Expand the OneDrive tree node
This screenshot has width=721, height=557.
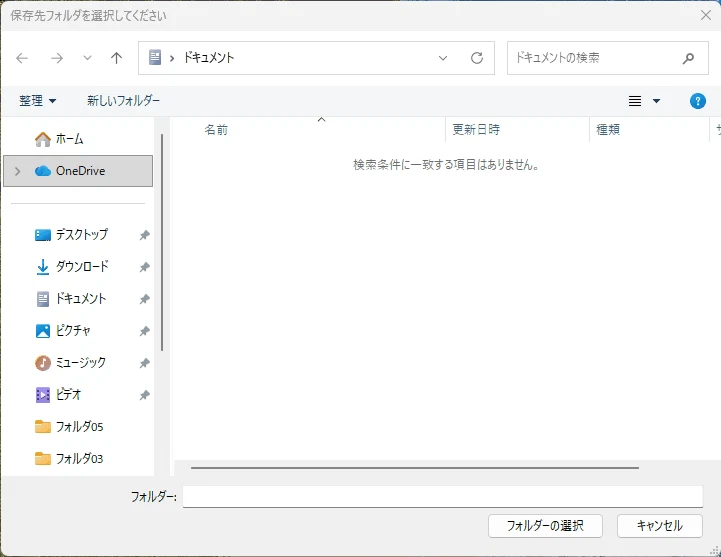pos(17,171)
